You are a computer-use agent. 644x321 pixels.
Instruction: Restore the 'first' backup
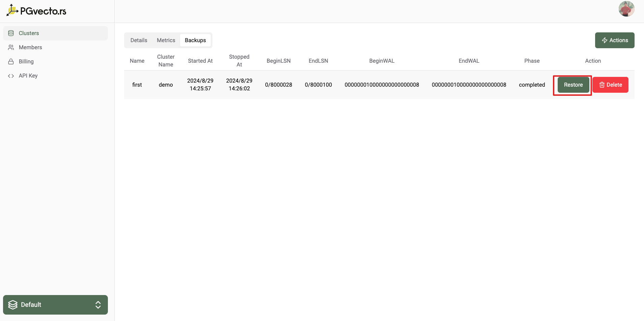pos(573,85)
